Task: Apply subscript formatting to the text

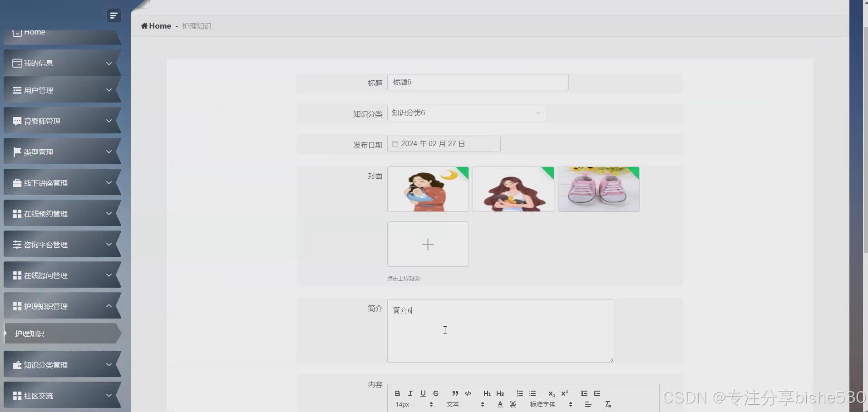Action: [551, 393]
